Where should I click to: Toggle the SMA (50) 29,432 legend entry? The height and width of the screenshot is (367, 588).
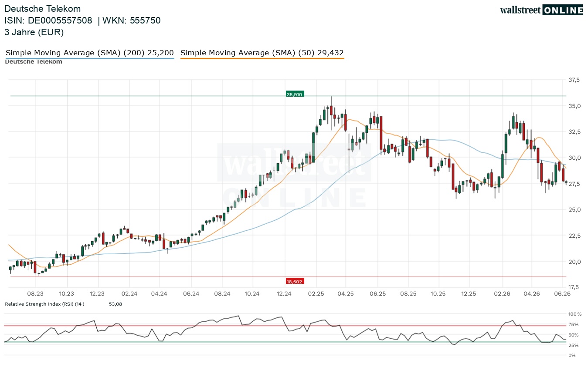[262, 53]
